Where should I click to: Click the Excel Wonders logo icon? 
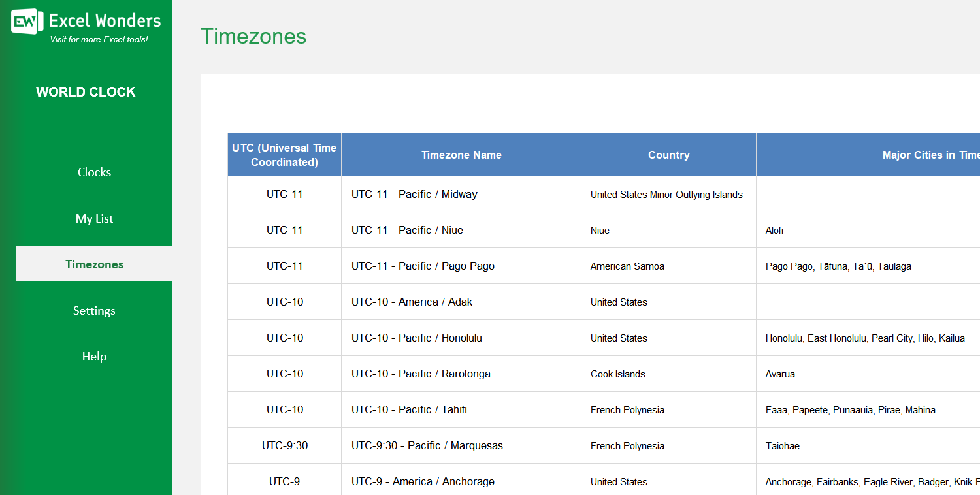[x=27, y=22]
